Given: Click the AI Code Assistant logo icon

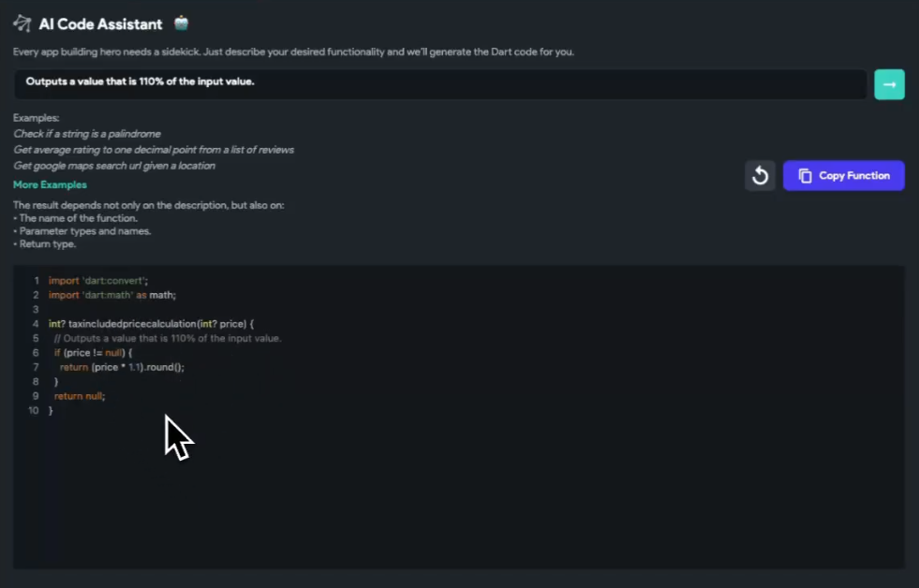Looking at the screenshot, I should point(22,23).
